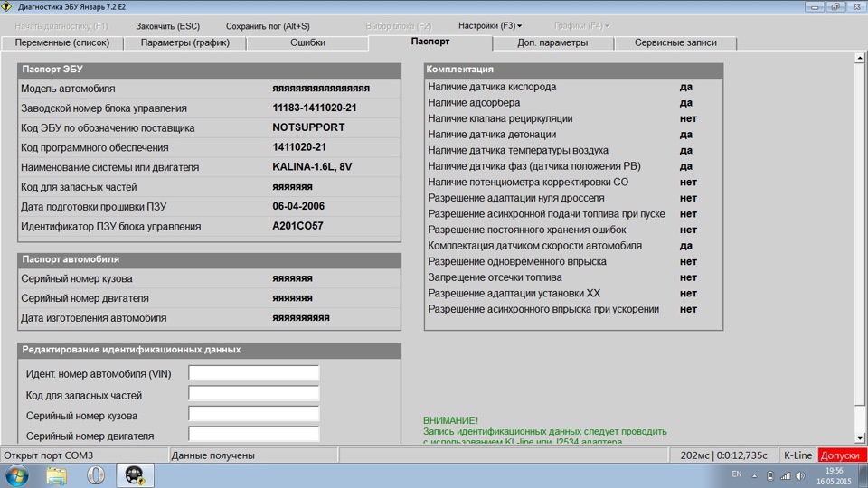The width and height of the screenshot is (868, 488).
Task: Select value 11183-1411020-21
Action: pyautogui.click(x=315, y=108)
